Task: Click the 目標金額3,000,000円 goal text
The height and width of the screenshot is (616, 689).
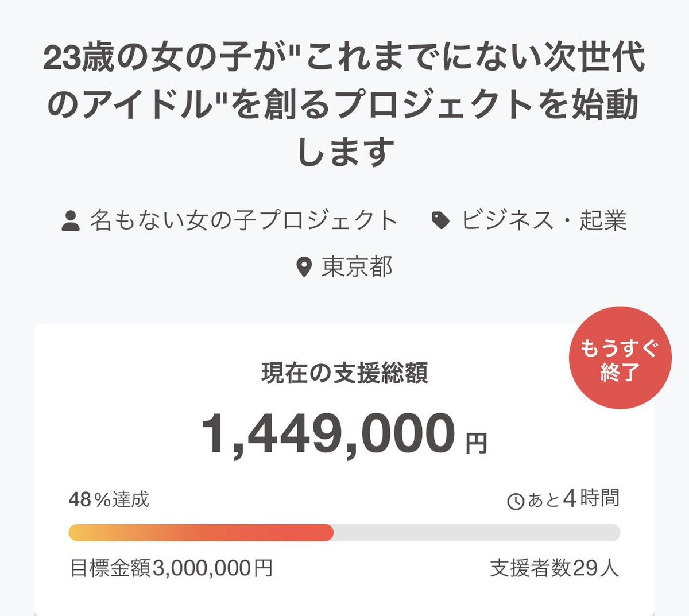Action: (x=171, y=568)
